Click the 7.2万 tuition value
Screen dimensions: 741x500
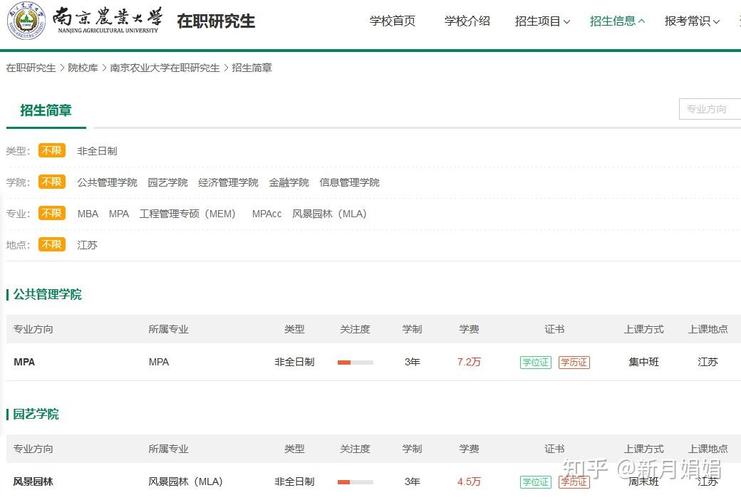click(x=469, y=362)
